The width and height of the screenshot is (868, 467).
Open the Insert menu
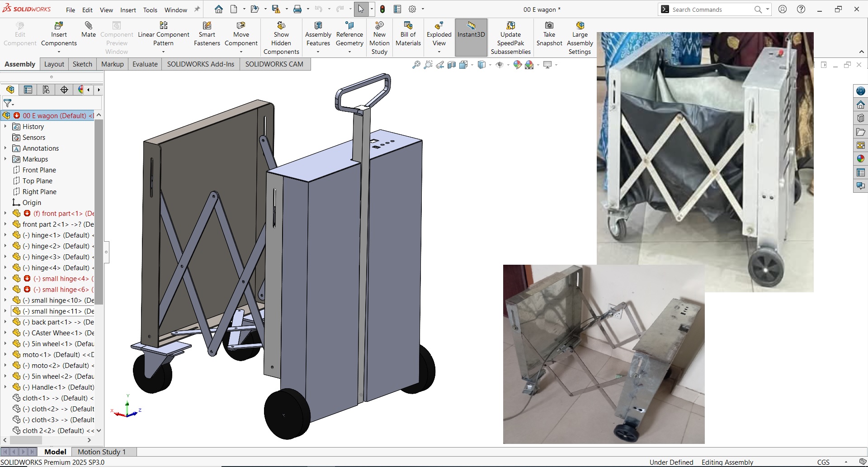(x=128, y=10)
